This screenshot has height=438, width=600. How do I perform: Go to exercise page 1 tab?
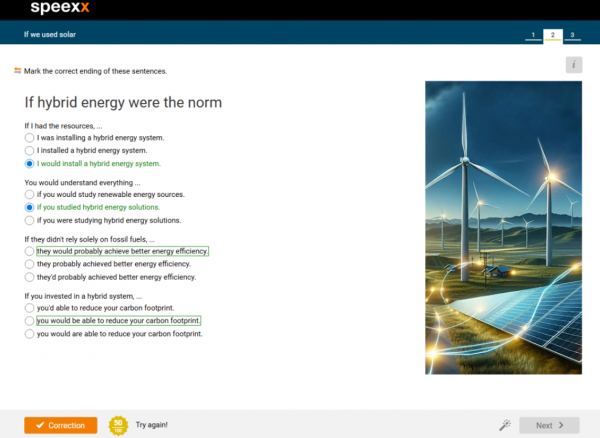pyautogui.click(x=533, y=35)
